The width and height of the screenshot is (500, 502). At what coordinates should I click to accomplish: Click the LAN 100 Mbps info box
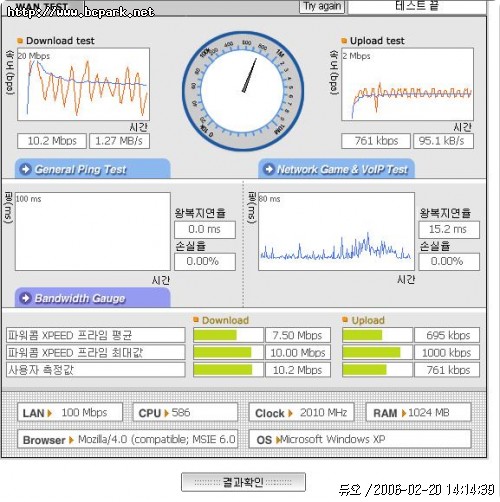70,413
